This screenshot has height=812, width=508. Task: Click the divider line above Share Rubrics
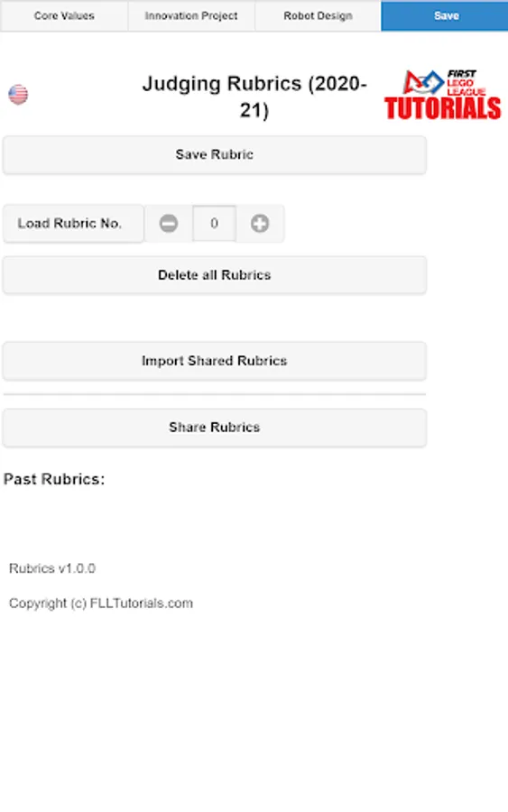215,394
